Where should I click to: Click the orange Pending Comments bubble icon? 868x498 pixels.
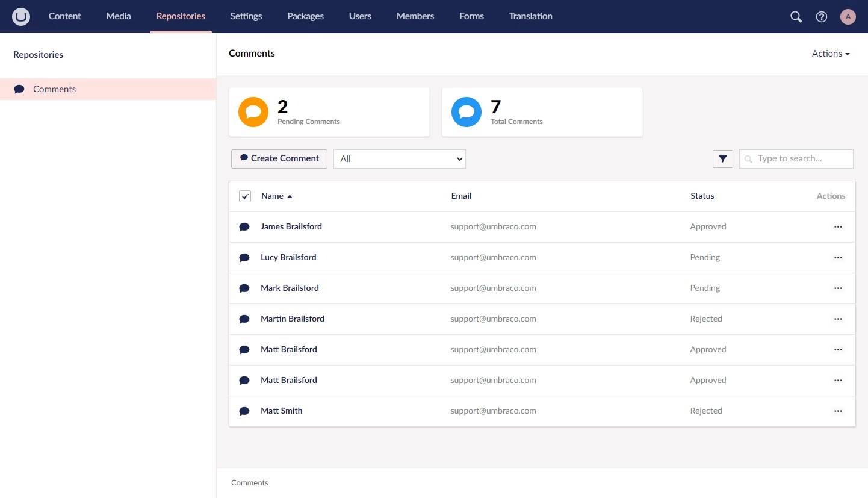[253, 111]
